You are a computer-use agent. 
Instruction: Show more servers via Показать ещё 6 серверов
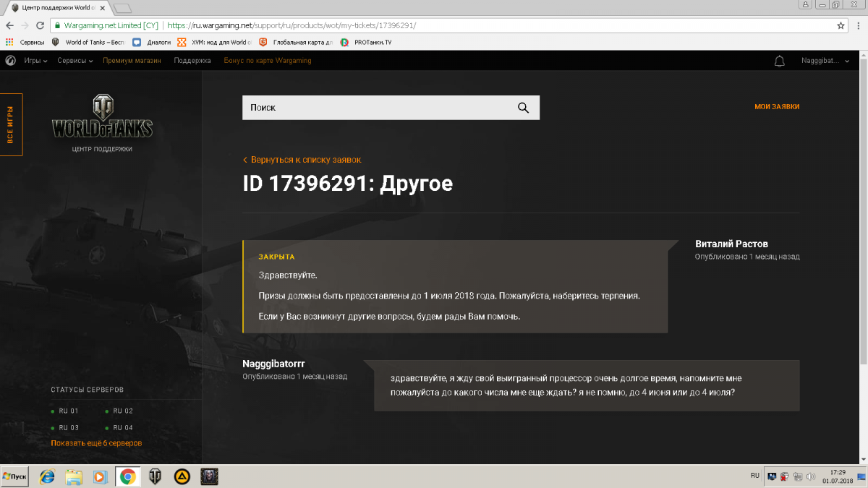tap(96, 442)
